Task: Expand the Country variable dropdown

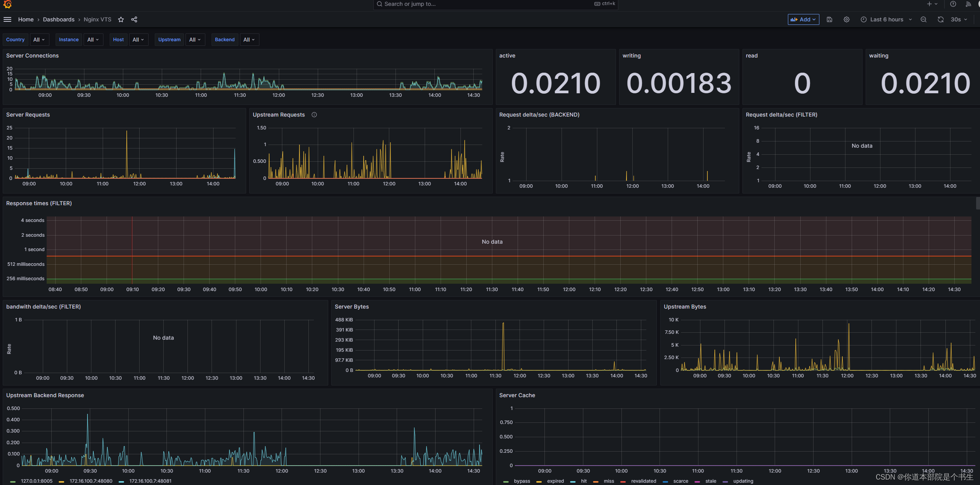Action: coord(39,40)
